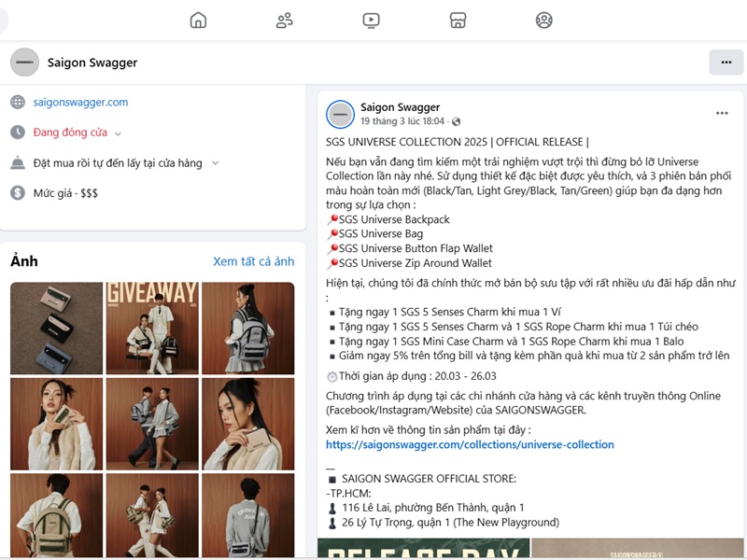Open the universe-collection URL in the post

tap(470, 444)
